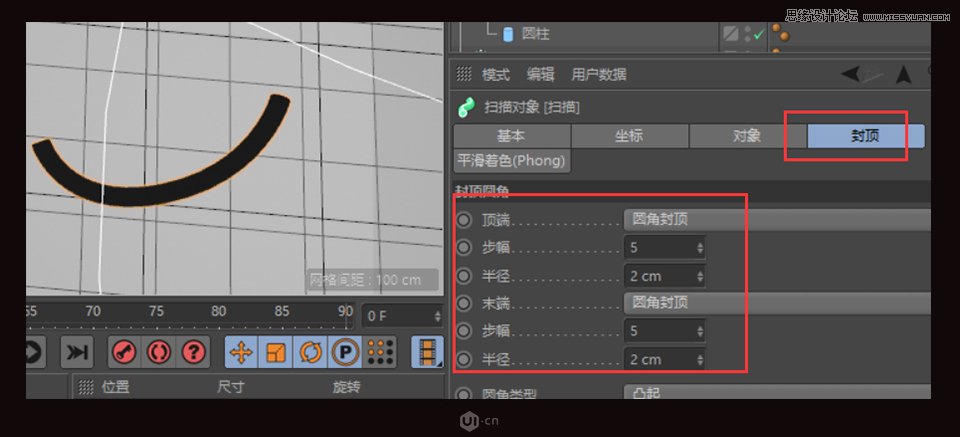Image resolution: width=960 pixels, height=437 pixels.
Task: Select the 圆柱 object in the object tree
Action: tap(536, 34)
